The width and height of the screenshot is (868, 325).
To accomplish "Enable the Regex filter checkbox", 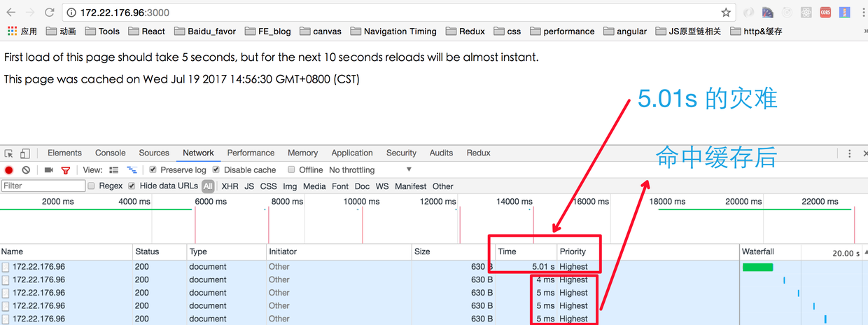I will coord(92,186).
